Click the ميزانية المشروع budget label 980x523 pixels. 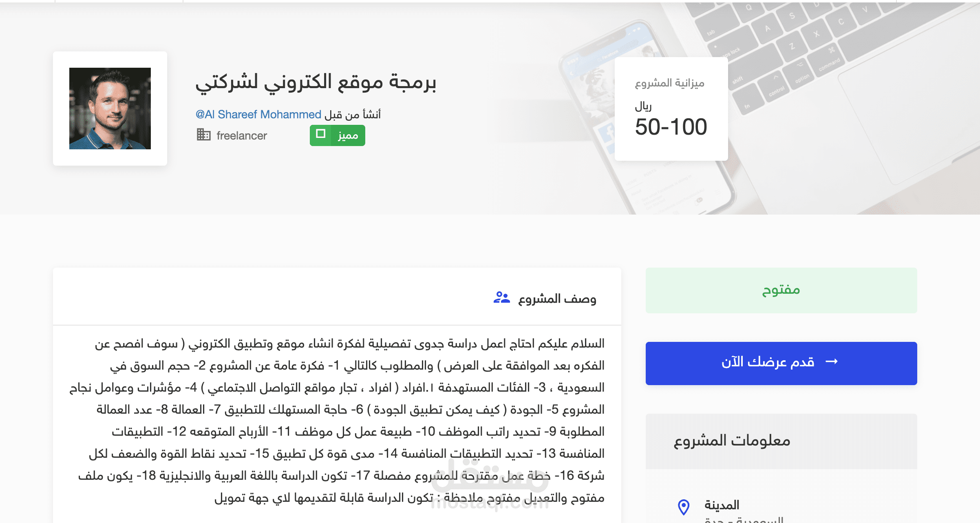669,83
